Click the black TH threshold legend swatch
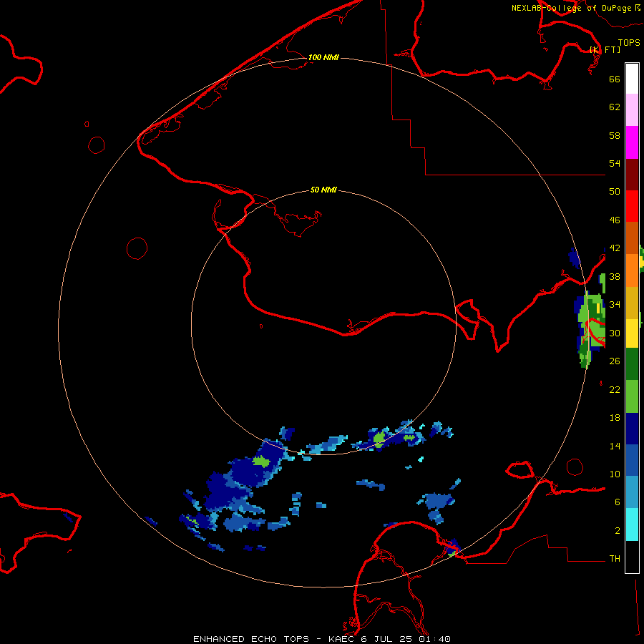Image resolution: width=644 pixels, height=644 pixels. tap(632, 557)
